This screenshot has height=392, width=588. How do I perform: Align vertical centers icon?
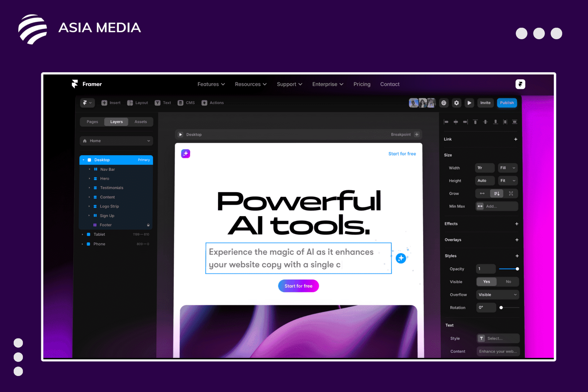[x=485, y=122]
